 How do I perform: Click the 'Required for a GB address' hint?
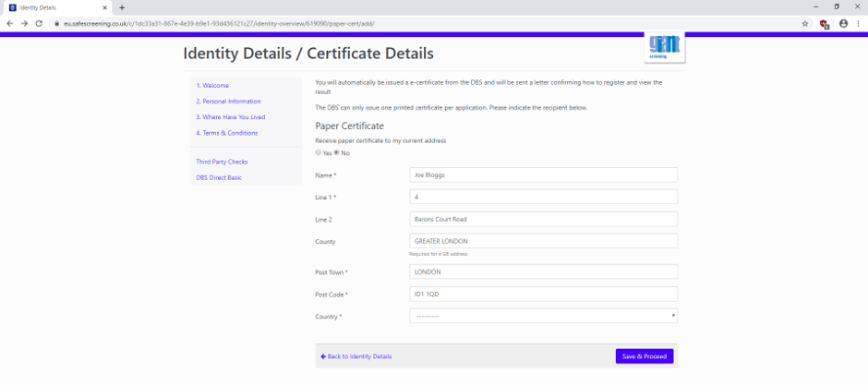tap(439, 255)
